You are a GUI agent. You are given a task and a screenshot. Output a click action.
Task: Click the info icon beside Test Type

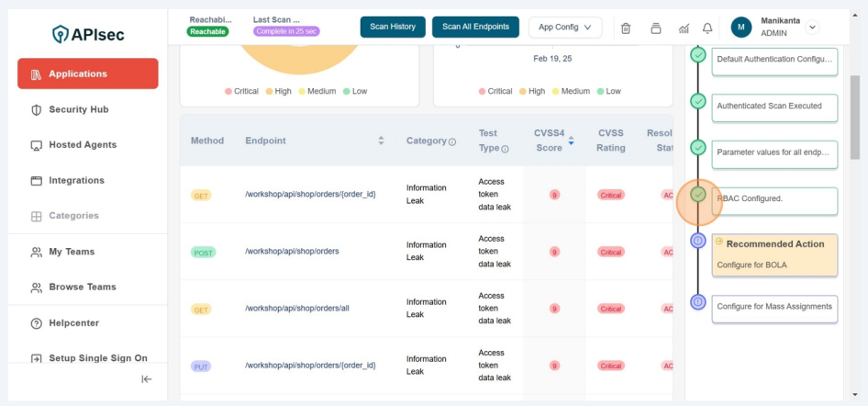click(505, 149)
